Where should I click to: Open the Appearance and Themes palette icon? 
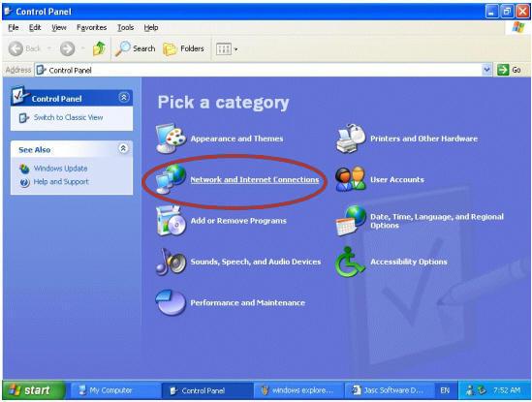click(x=171, y=139)
